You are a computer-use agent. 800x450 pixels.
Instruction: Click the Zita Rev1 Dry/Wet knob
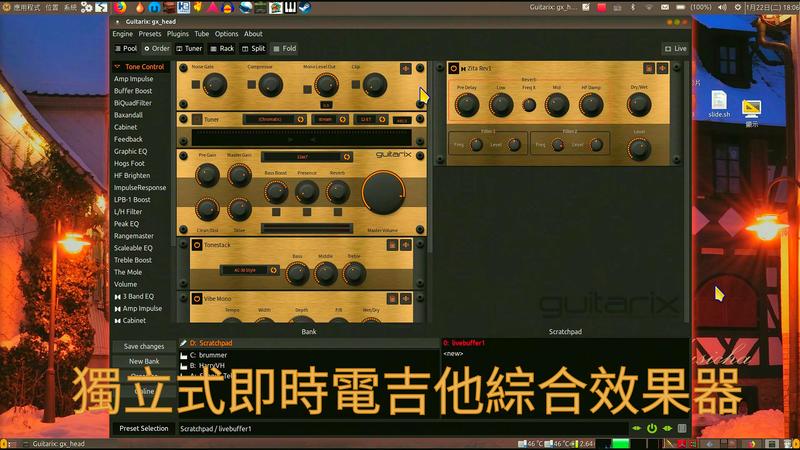[639, 105]
